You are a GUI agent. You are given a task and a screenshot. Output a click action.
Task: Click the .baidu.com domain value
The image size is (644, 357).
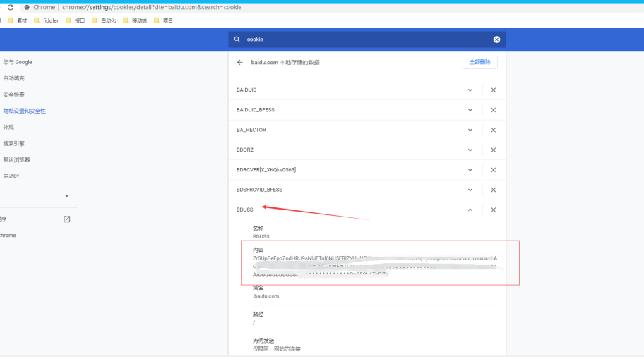tap(266, 296)
